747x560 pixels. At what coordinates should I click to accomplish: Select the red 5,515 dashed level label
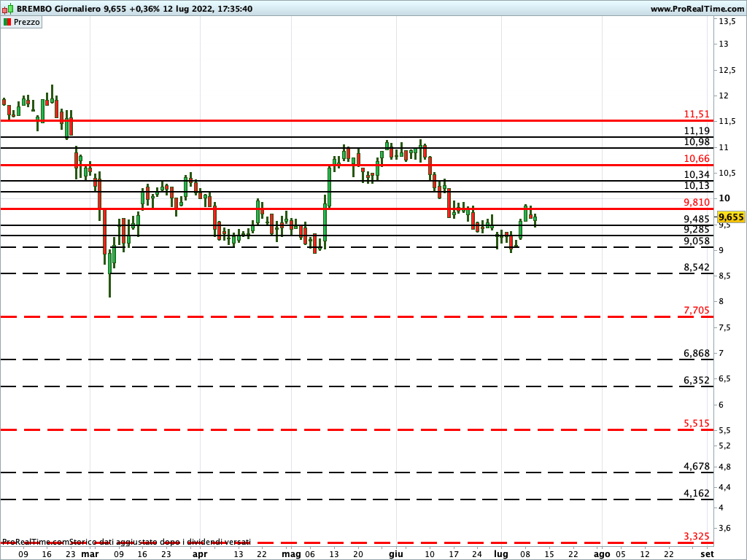point(697,423)
